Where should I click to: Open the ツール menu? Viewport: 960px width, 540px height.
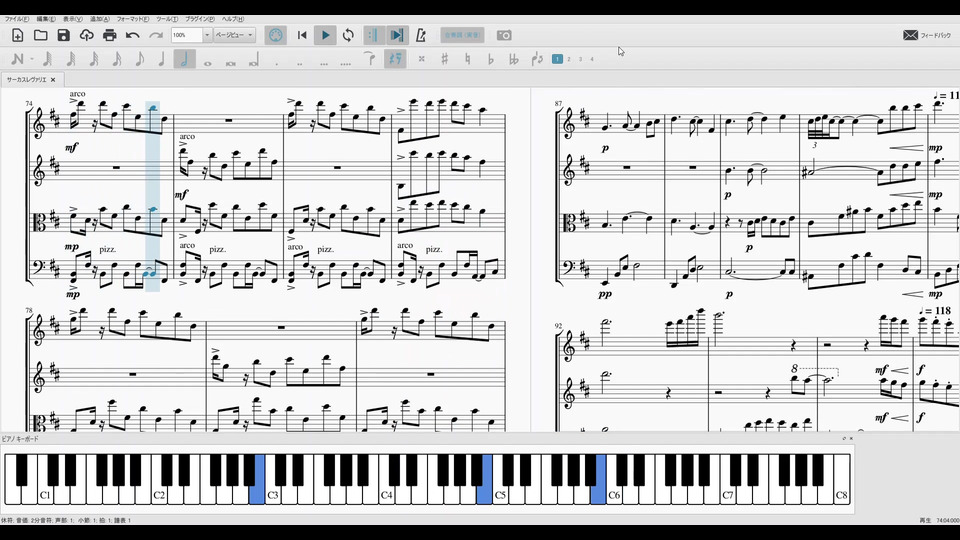[167, 19]
